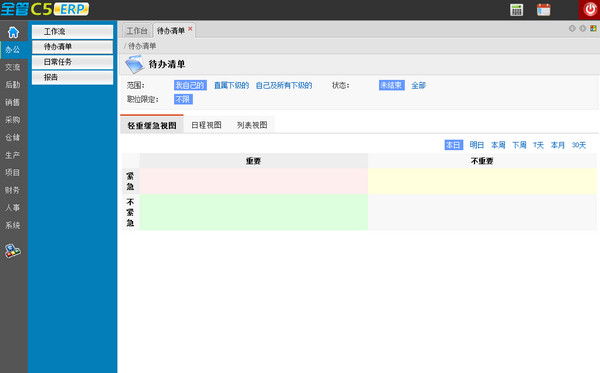Click the 不紧急 row header
Viewport: 600px width, 373px height.
[x=130, y=212]
